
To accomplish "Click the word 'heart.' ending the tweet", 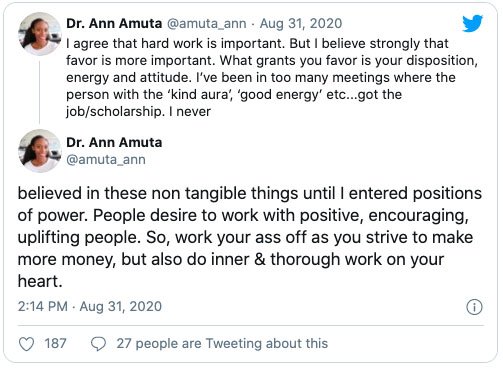I will click(40, 281).
